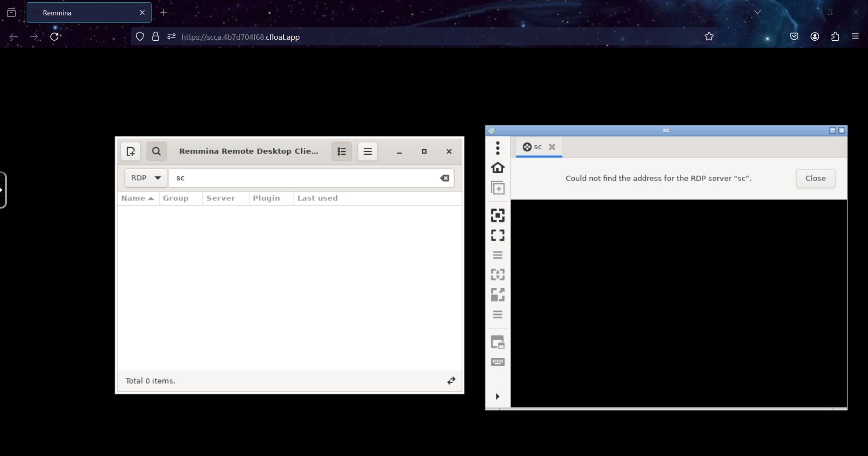Click the Group column header
The image size is (868, 456).
tap(181, 198)
